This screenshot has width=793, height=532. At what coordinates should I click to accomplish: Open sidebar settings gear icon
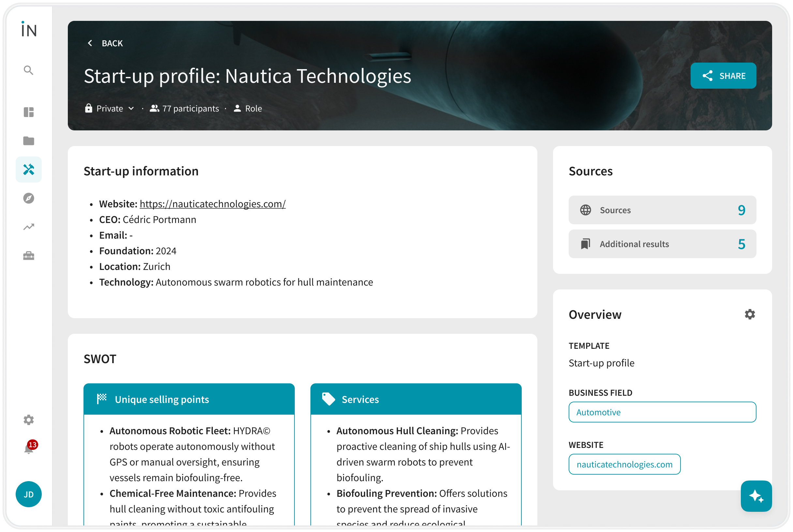point(28,420)
